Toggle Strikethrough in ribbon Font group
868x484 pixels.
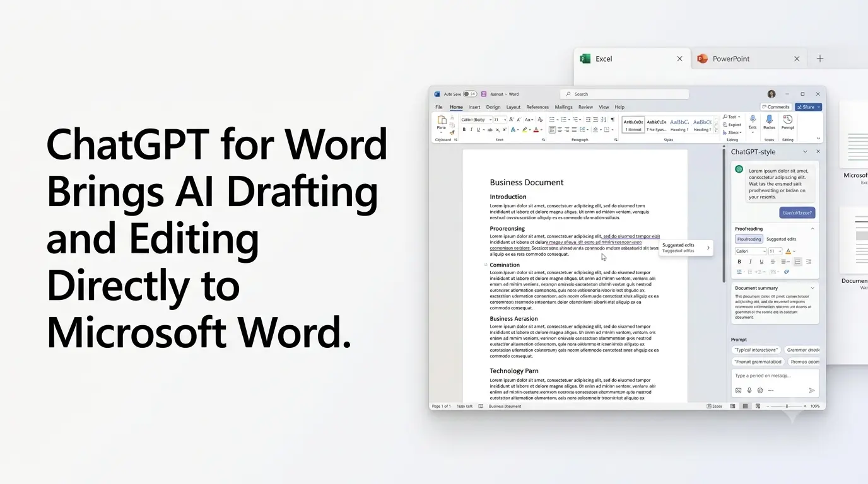pos(490,130)
